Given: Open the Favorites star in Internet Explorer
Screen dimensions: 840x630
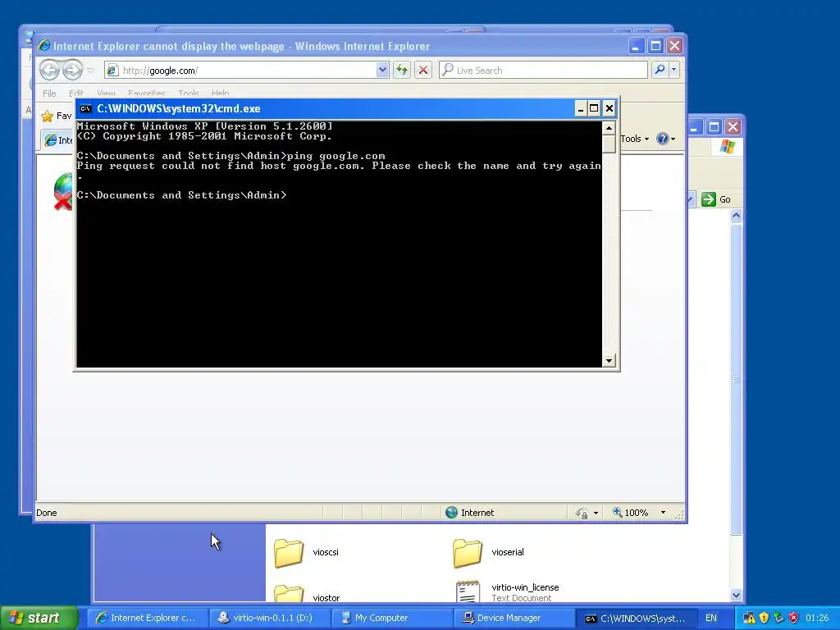Looking at the screenshot, I should pyautogui.click(x=48, y=116).
